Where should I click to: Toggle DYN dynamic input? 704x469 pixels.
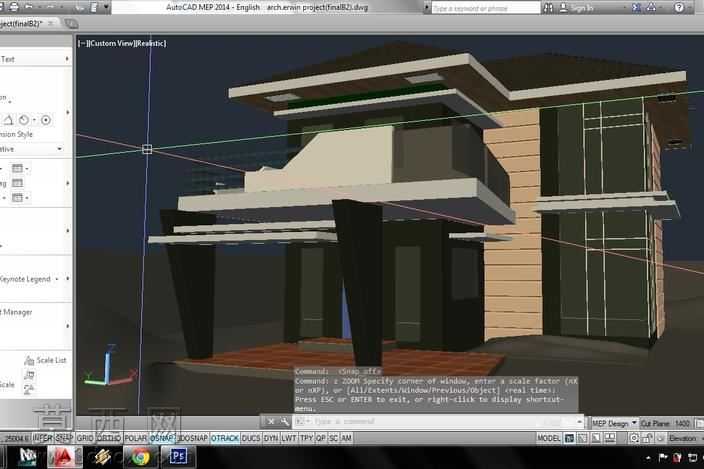[x=271, y=438]
